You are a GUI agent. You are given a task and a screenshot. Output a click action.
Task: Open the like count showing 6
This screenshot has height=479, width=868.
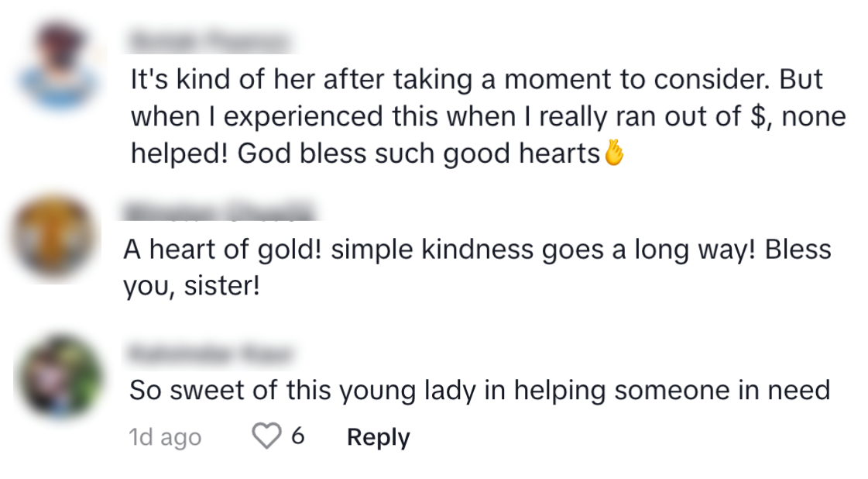297,437
